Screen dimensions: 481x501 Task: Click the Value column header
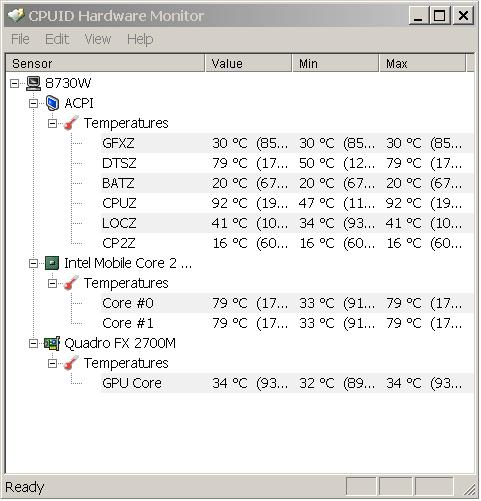click(x=248, y=63)
